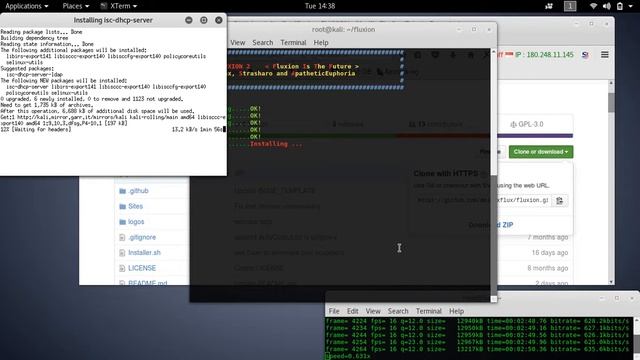
Task: Close the root@kali fluxion terminal window
Action: click(x=489, y=29)
